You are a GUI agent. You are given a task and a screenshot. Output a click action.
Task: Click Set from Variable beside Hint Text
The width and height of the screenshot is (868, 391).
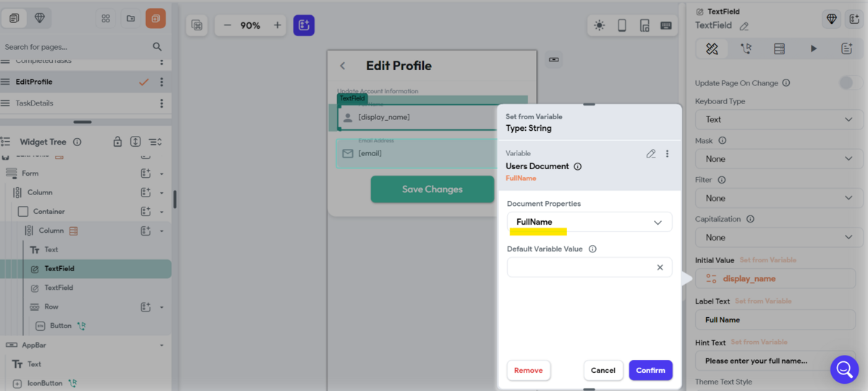(759, 343)
